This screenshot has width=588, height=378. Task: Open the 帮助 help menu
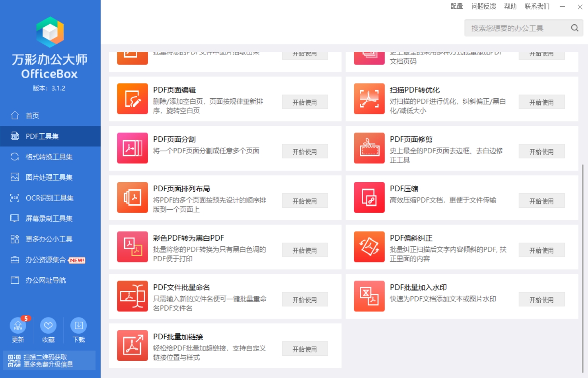(x=510, y=6)
